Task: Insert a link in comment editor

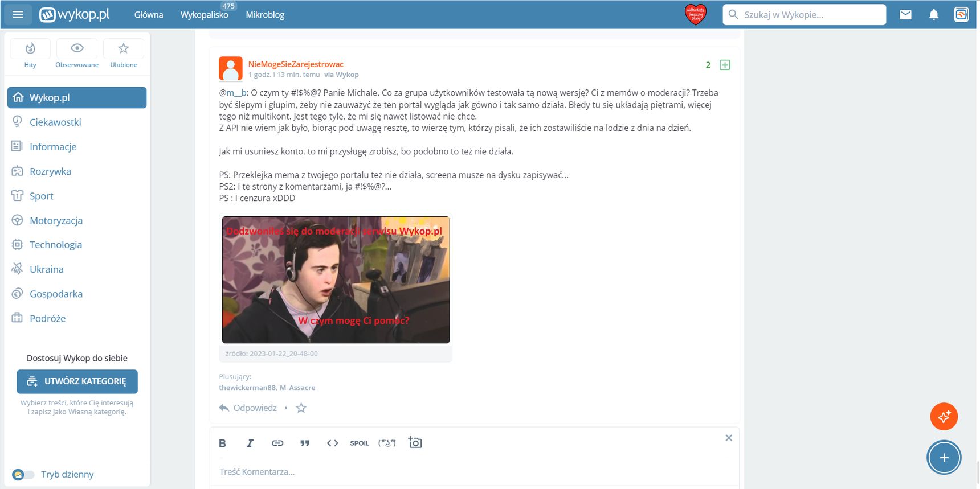Action: tap(277, 443)
